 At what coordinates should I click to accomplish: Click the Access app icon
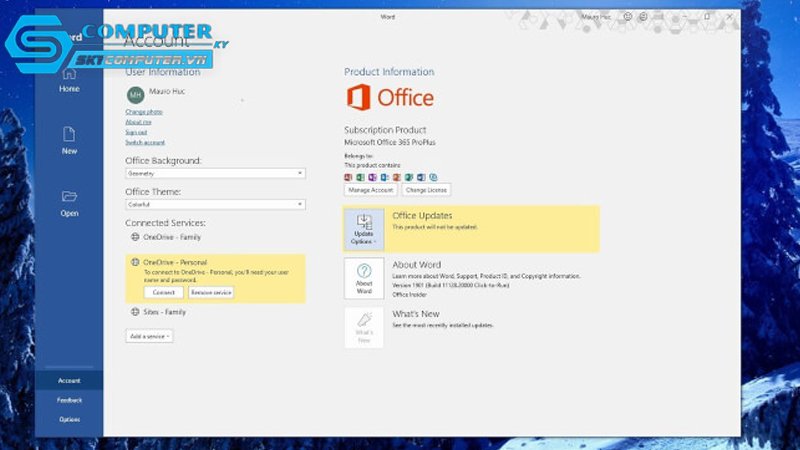348,177
